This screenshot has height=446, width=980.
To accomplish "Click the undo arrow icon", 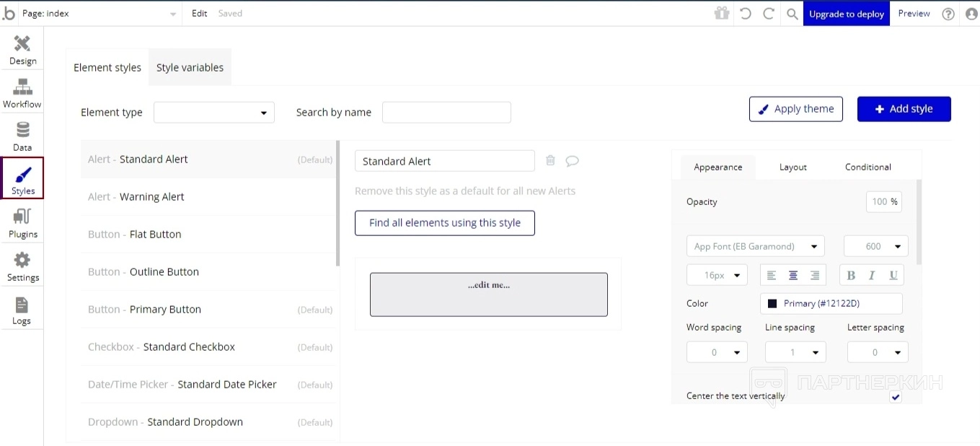I will click(x=746, y=14).
